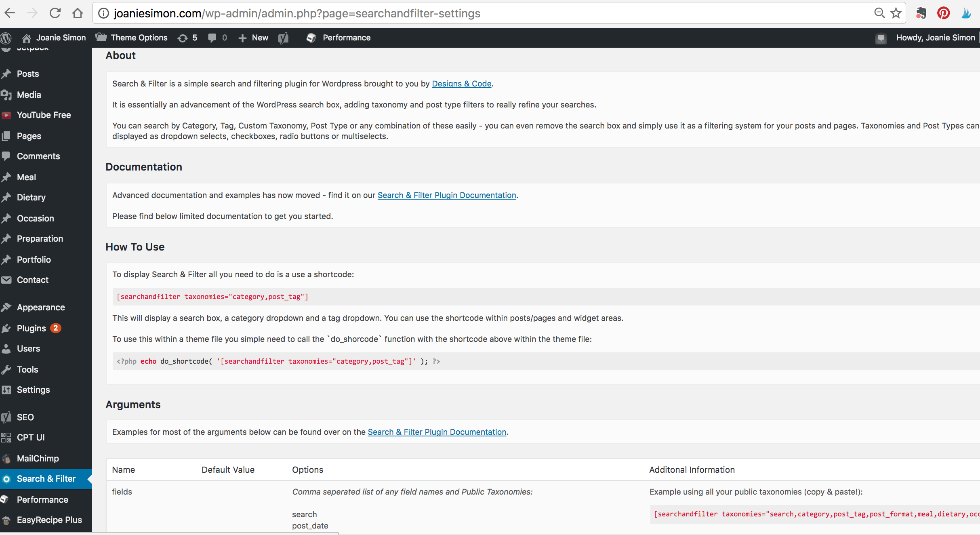Open the New content menu
980x535 pixels.
pos(254,38)
